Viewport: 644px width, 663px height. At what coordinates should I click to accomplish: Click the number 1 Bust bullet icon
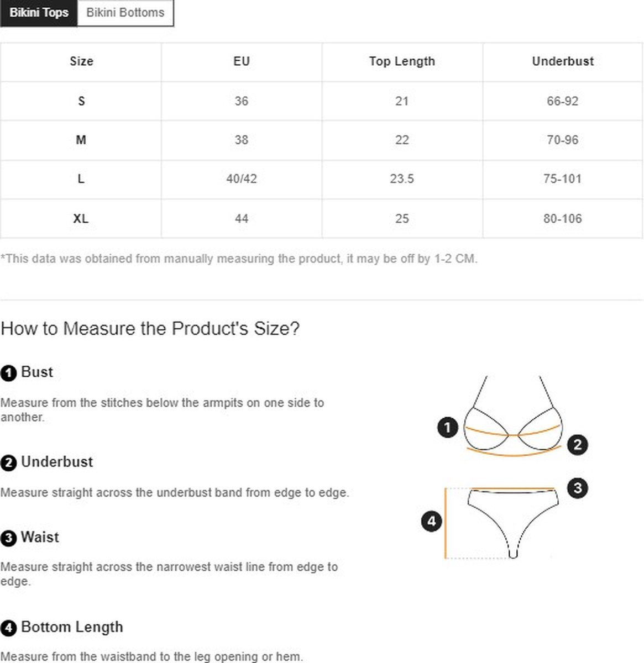(x=9, y=373)
